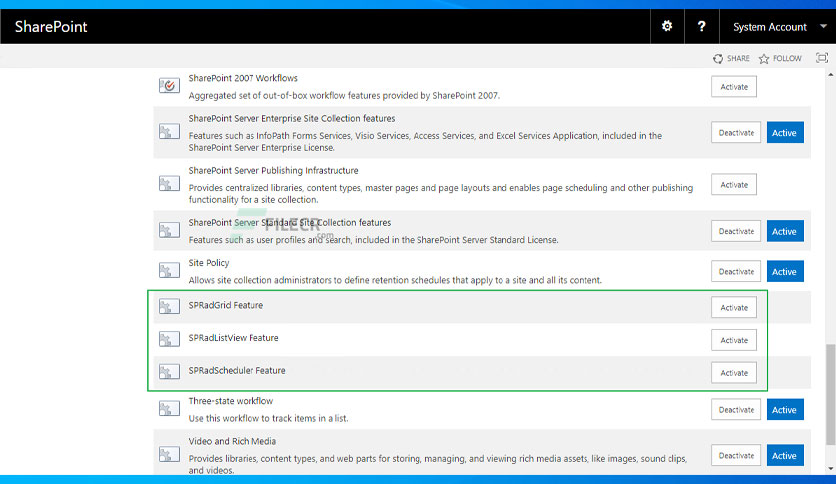Activate the SPRadListView Feature

point(734,340)
